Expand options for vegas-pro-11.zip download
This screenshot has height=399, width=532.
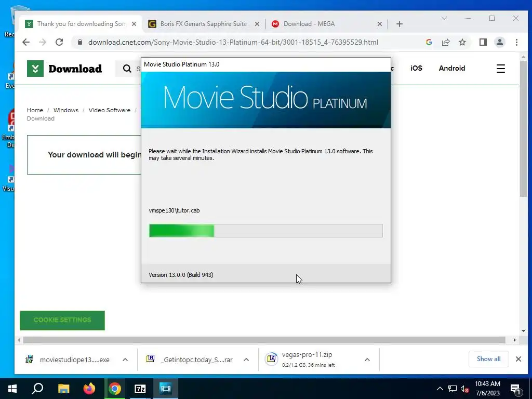(x=367, y=360)
